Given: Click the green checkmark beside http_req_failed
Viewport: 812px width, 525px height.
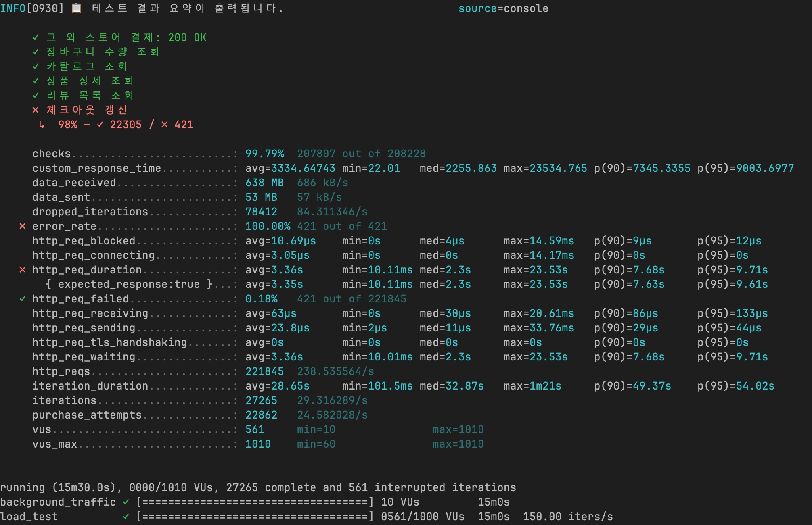Looking at the screenshot, I should pyautogui.click(x=23, y=299).
